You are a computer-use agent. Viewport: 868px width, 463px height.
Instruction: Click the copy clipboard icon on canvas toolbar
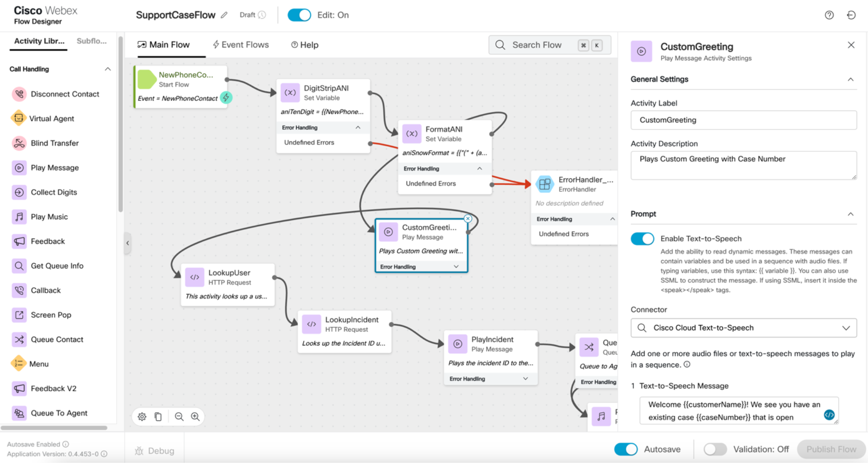tap(158, 417)
